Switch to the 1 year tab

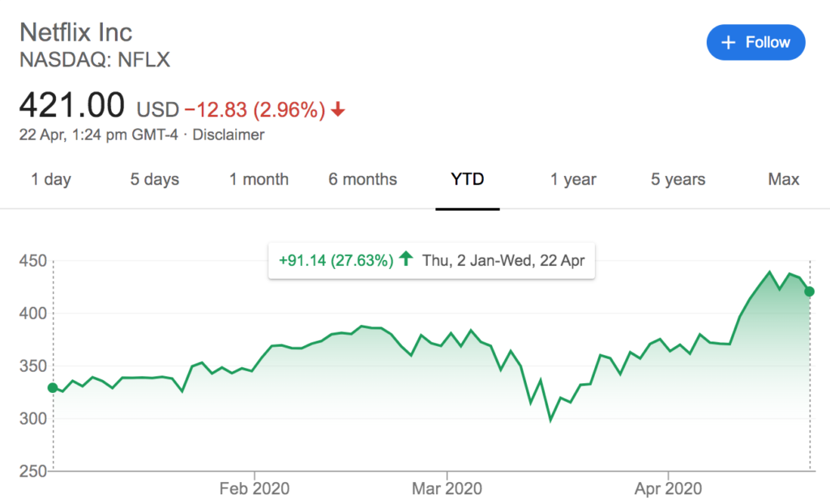click(573, 179)
